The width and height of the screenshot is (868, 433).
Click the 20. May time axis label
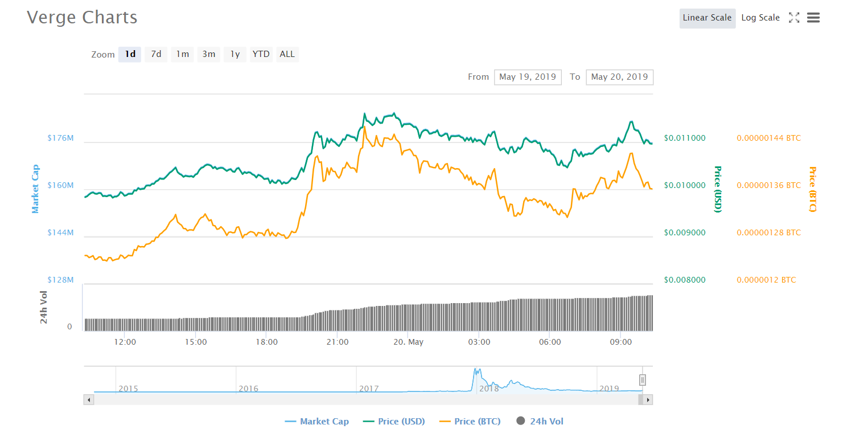tap(409, 342)
